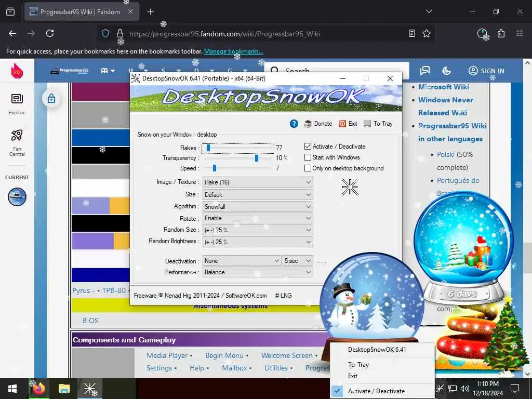Open Windows Start menu
532x399 pixels.
[12, 389]
